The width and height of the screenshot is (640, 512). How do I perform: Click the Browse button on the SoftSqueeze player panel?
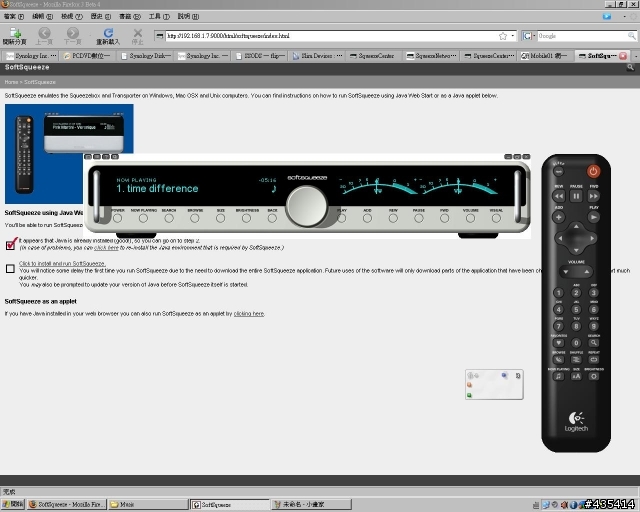[195, 218]
